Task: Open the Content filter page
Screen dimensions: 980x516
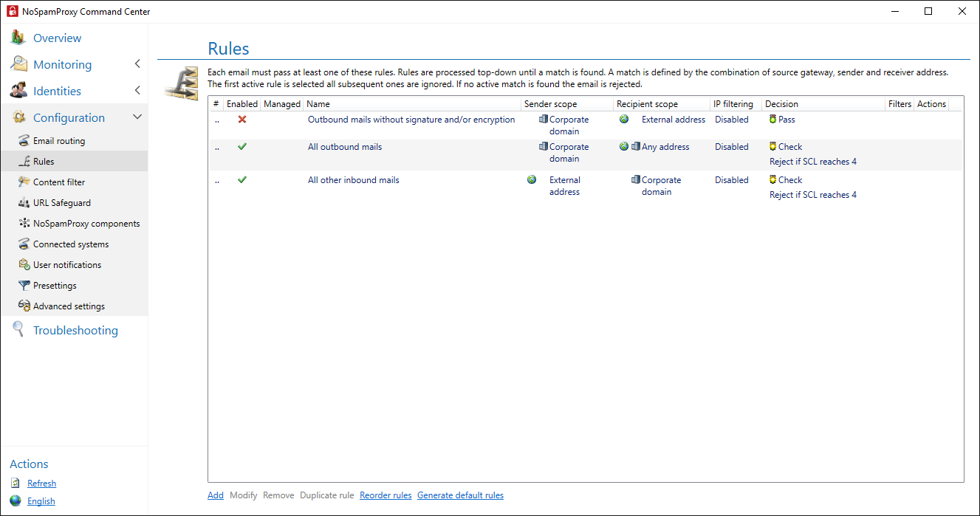Action: tap(59, 182)
